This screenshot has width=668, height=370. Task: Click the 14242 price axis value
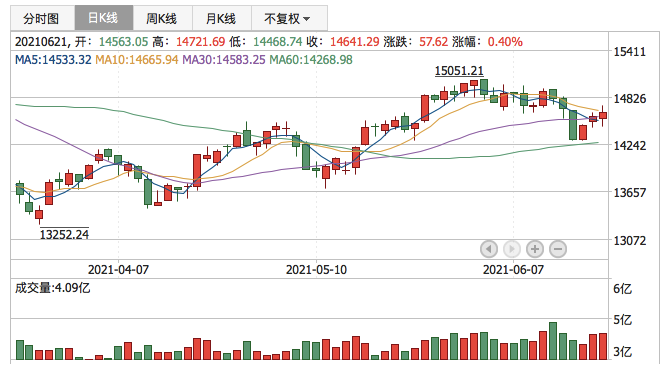coord(630,146)
